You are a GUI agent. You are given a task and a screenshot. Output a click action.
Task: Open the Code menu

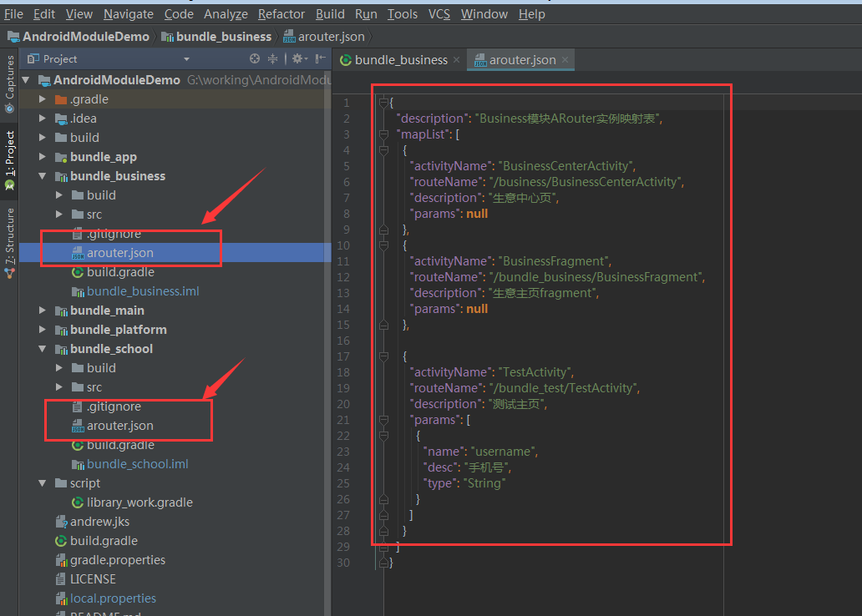179,13
